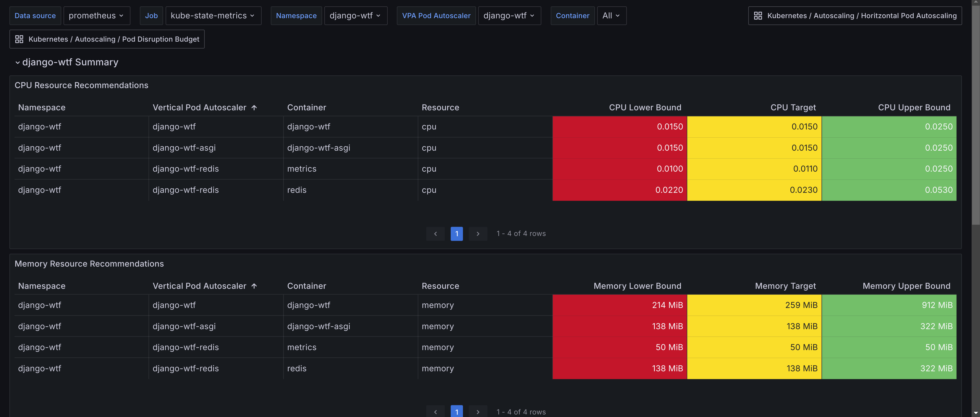The height and width of the screenshot is (417, 980).
Task: Open the Namespace django-wtf dropdown
Action: pyautogui.click(x=355, y=16)
